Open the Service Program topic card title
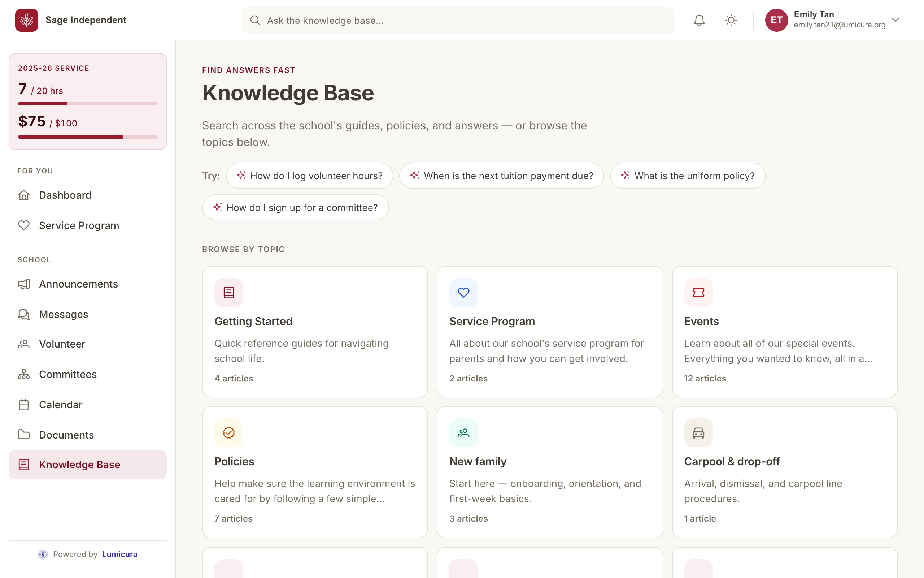924x578 pixels. (492, 321)
